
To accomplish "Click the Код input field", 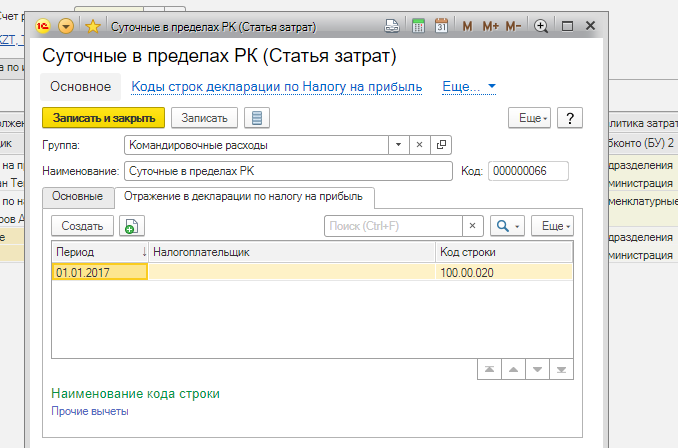I will click(528, 171).
